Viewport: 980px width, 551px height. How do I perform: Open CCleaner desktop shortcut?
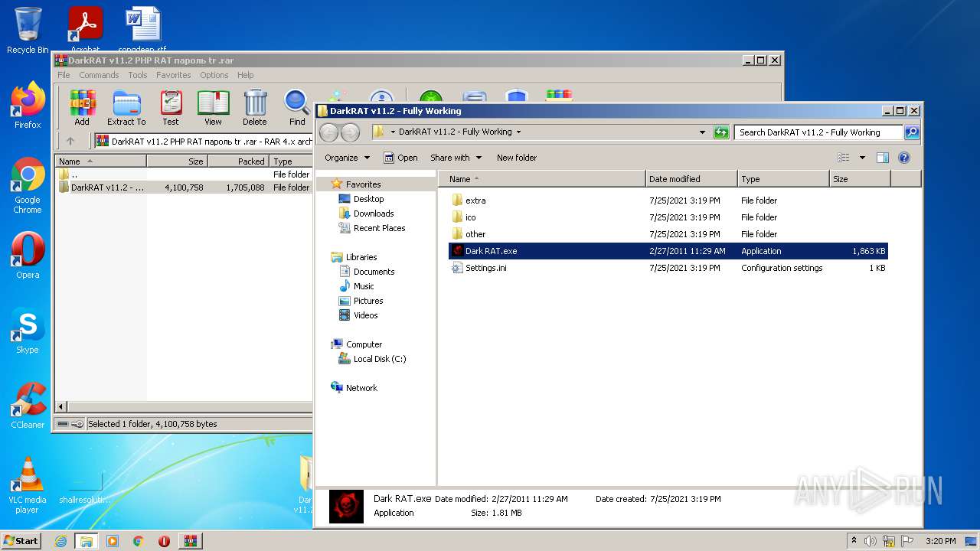(28, 406)
